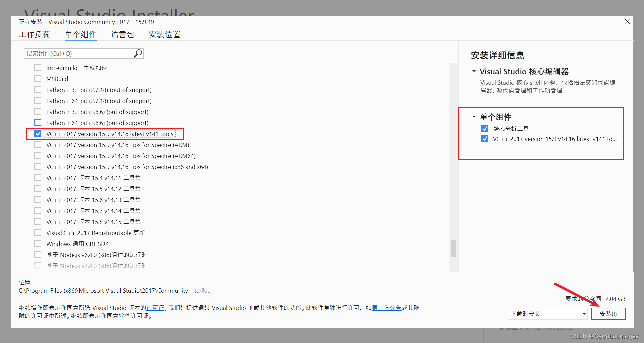Viewport: 644px width, 343px height.
Task: Check IncrediBuild - 生成加速 checkbox
Action: pos(38,68)
